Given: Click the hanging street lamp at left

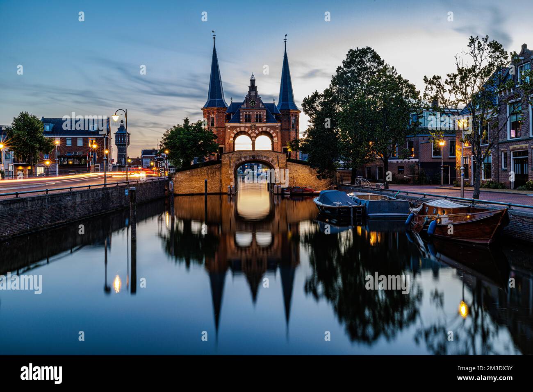Looking at the screenshot, I should click(116, 117).
